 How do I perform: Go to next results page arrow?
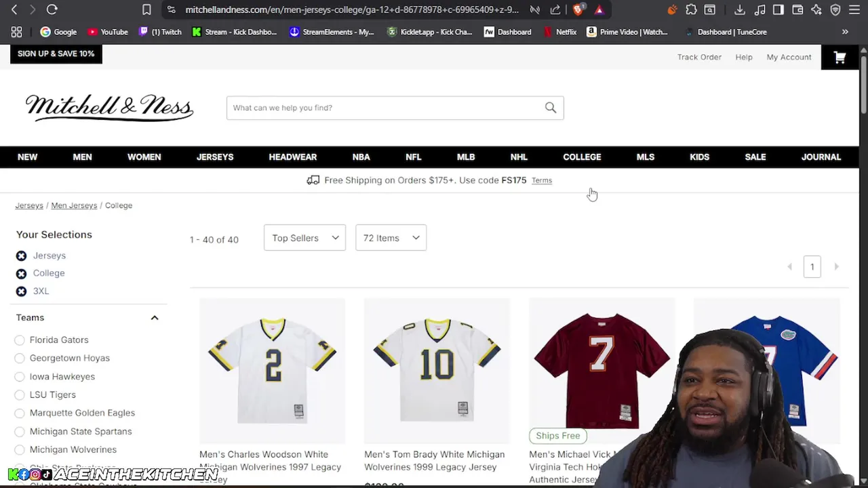pos(836,267)
